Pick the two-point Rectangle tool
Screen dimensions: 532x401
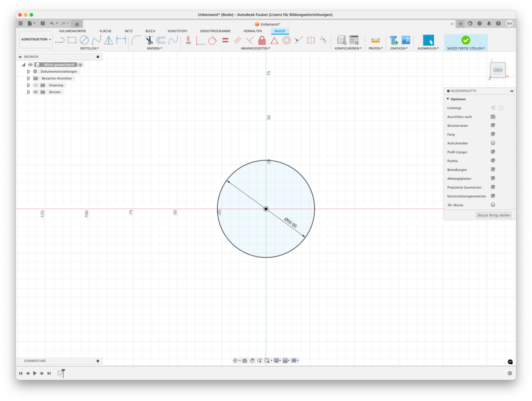click(x=72, y=40)
